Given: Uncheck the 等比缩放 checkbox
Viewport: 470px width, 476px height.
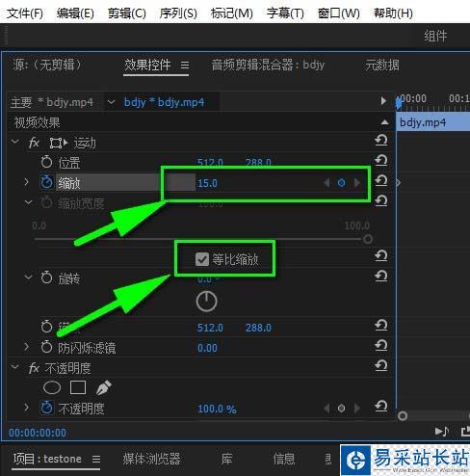Looking at the screenshot, I should coord(202,259).
